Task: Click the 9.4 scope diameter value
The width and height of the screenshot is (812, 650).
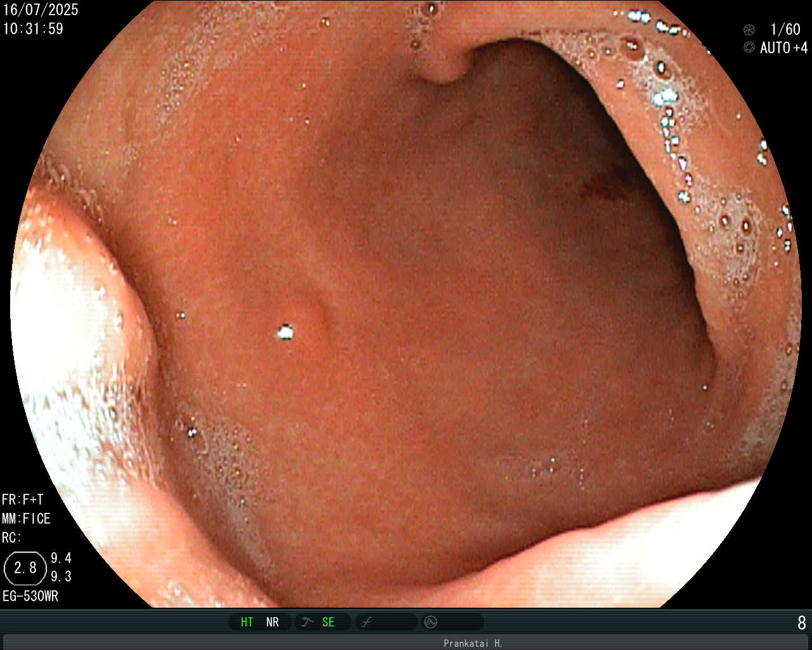Action: pyautogui.click(x=61, y=558)
